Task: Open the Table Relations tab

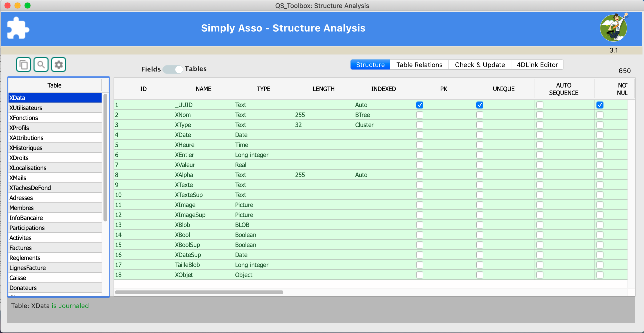Action: tap(419, 64)
